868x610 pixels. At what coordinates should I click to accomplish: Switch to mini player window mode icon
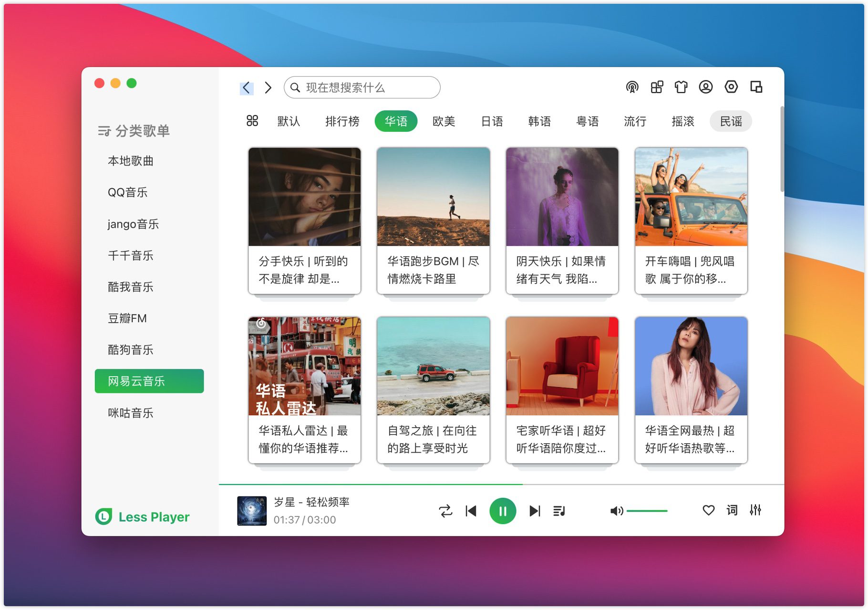[x=756, y=87]
